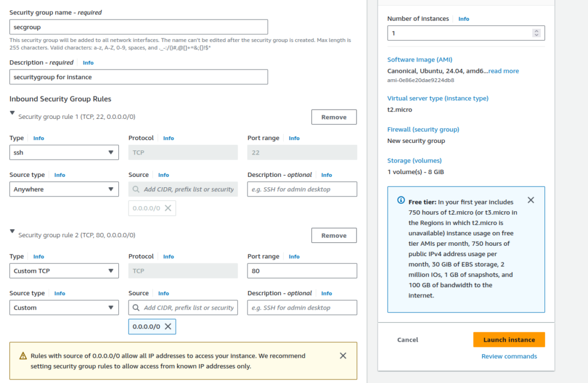Click the search icon in rule 2 Source field

(x=136, y=308)
